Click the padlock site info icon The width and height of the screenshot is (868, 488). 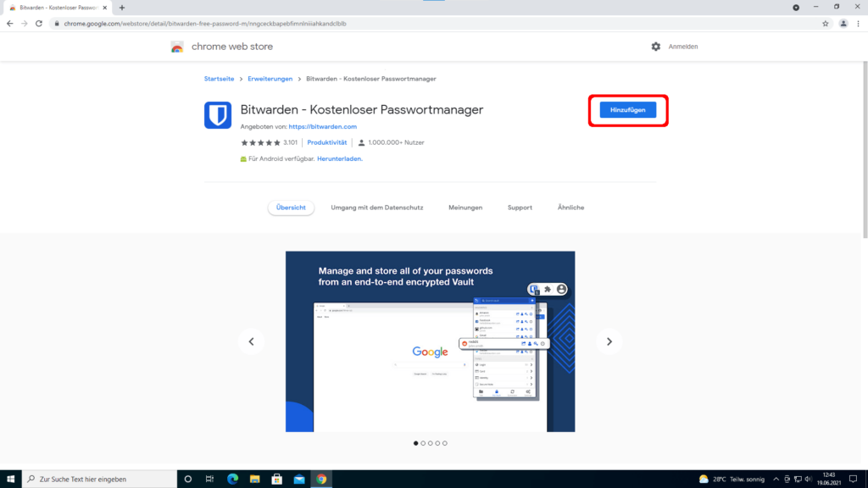[x=57, y=24]
